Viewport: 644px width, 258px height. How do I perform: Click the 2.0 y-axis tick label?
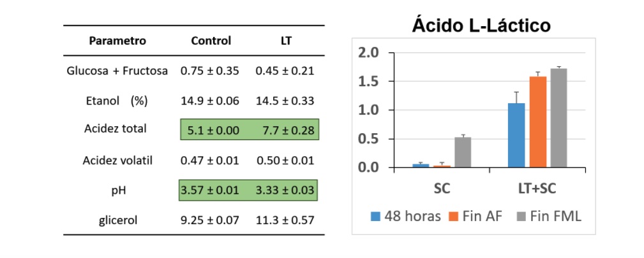click(x=368, y=53)
